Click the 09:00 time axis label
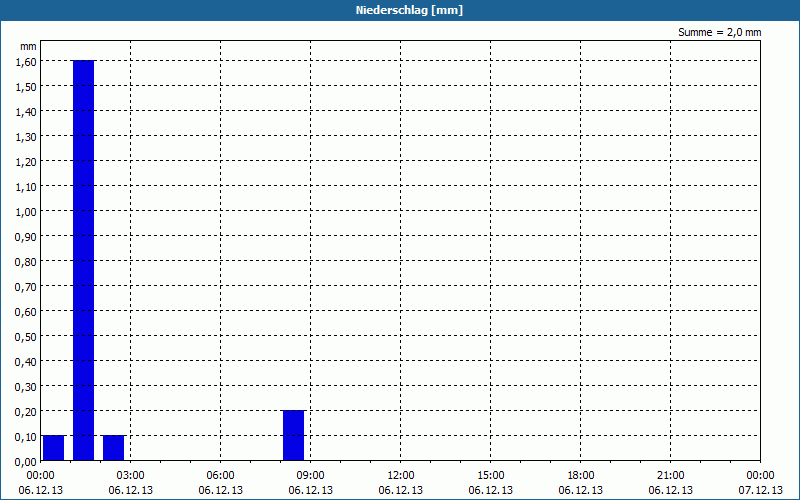This screenshot has height=500, width=800. 310,476
